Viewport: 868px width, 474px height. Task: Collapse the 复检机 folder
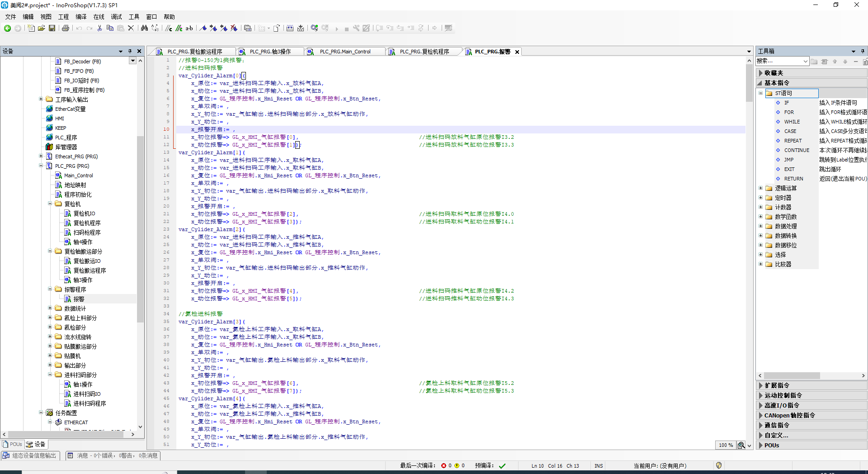50,204
